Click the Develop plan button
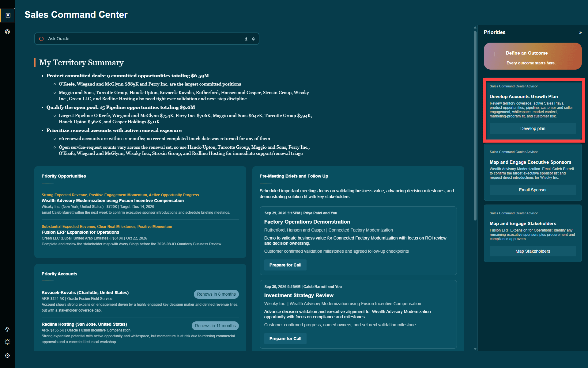 [533, 128]
